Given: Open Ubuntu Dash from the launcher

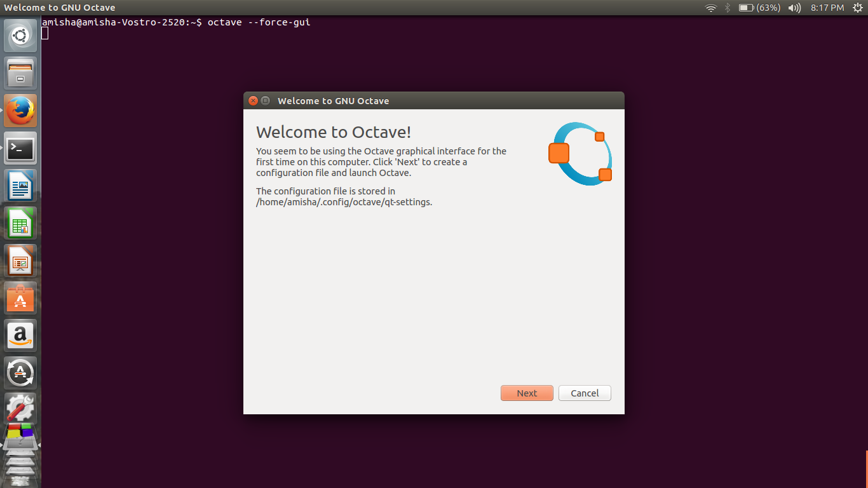Looking at the screenshot, I should (20, 36).
